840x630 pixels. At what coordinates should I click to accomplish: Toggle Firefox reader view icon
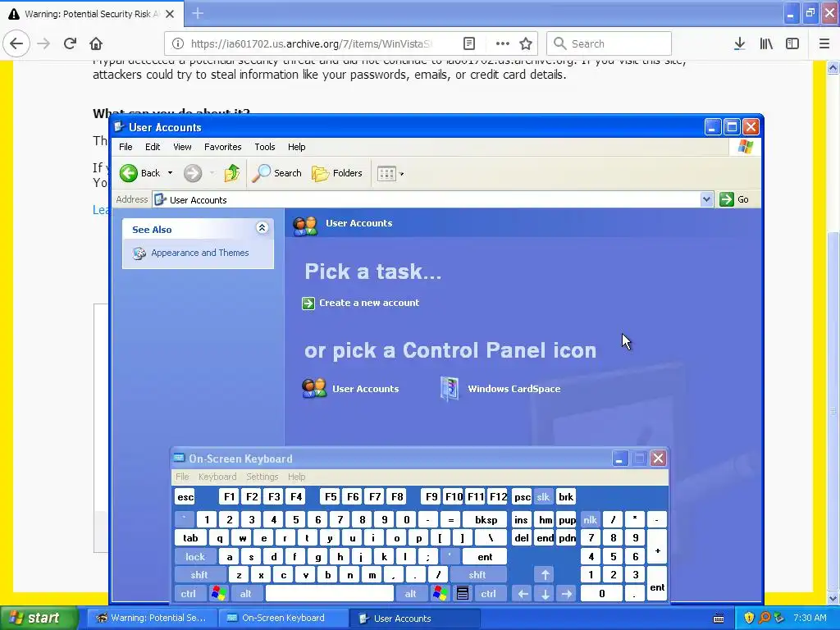(x=468, y=43)
